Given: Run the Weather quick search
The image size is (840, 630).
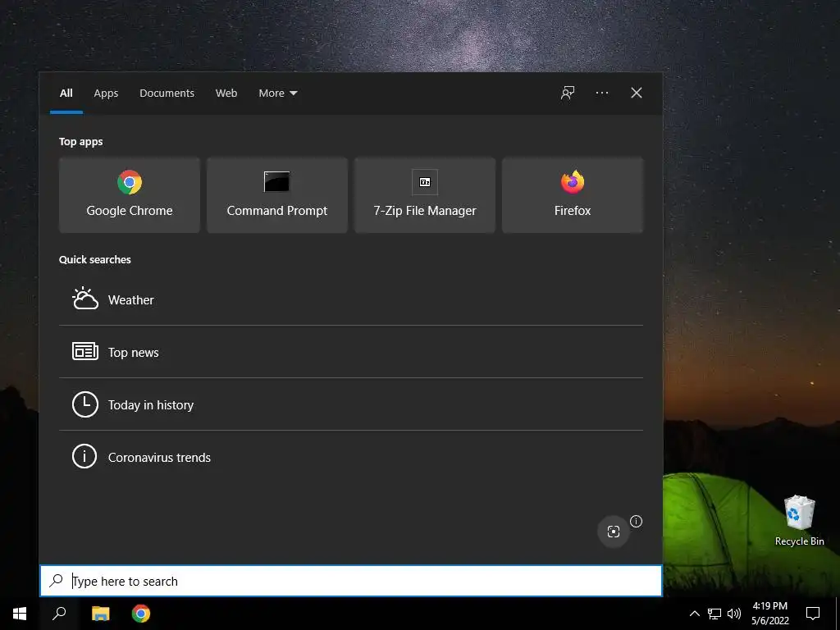Looking at the screenshot, I should click(x=351, y=299).
